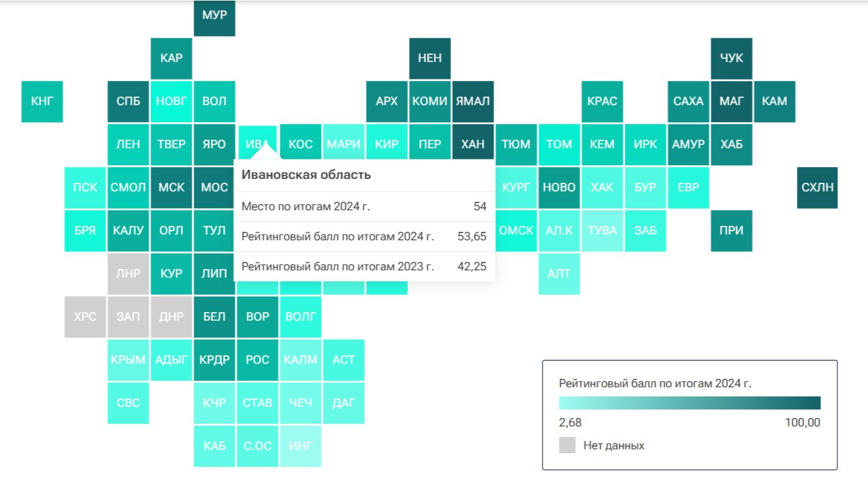The height and width of the screenshot is (482, 868).
Task: Click the legend gradient color bar
Action: pyautogui.click(x=690, y=403)
